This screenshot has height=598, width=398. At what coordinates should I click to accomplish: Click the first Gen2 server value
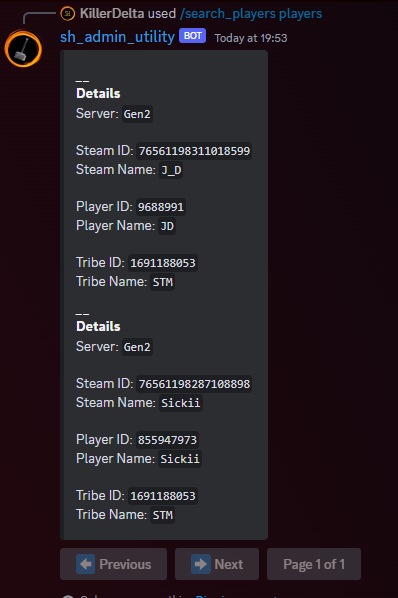[137, 114]
